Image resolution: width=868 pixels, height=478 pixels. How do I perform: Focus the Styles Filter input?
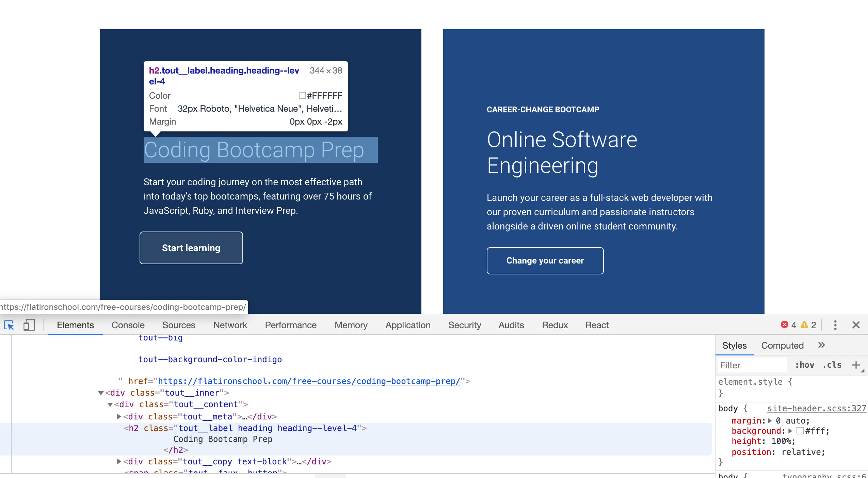click(752, 365)
